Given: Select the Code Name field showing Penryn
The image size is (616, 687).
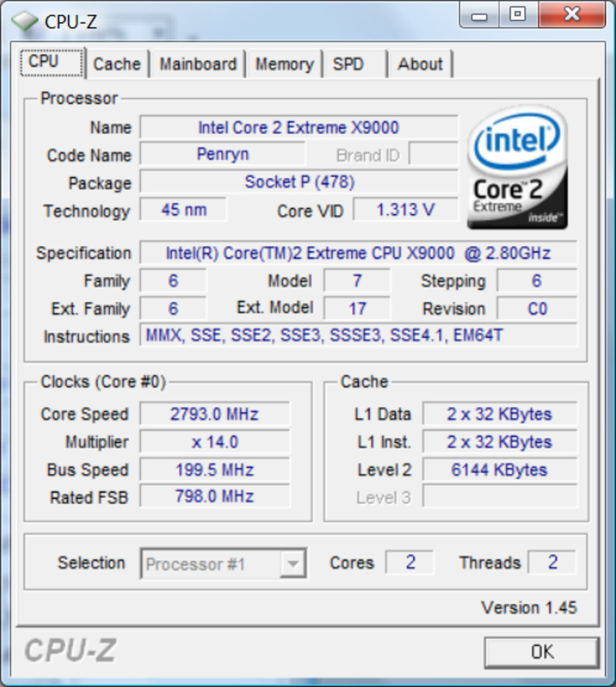Looking at the screenshot, I should click(x=223, y=155).
